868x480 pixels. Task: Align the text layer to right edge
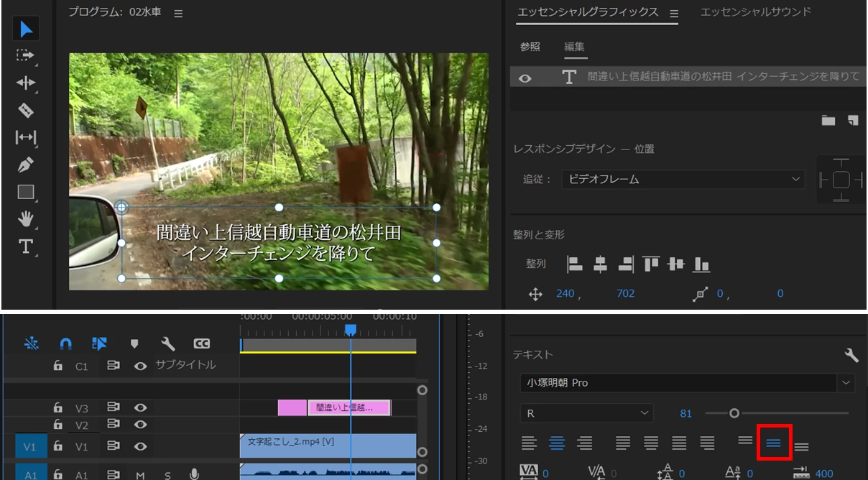(626, 264)
